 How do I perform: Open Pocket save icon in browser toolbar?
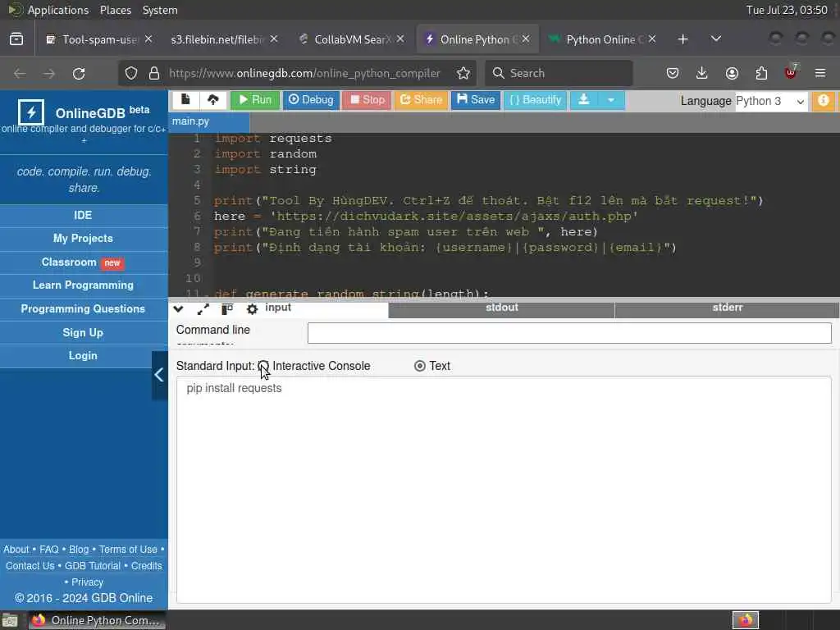[673, 73]
